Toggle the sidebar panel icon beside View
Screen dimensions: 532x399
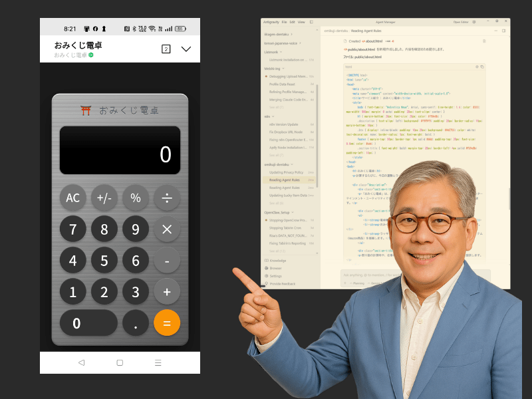(311, 22)
